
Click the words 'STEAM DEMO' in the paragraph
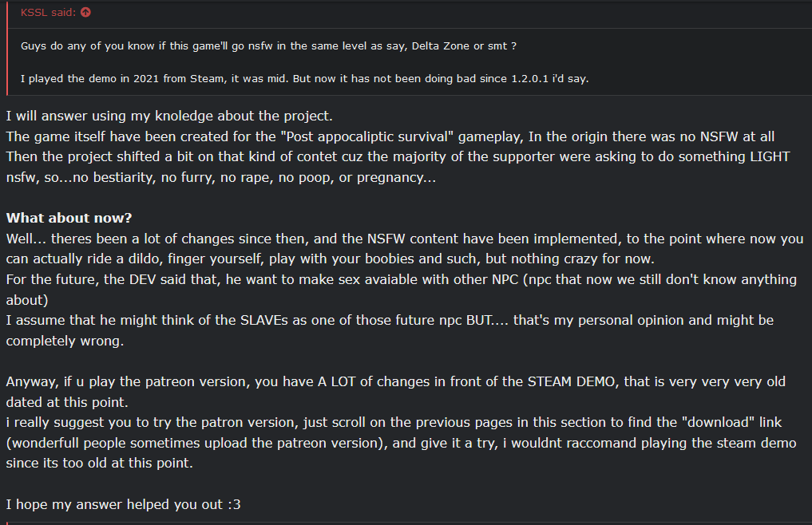click(571, 381)
